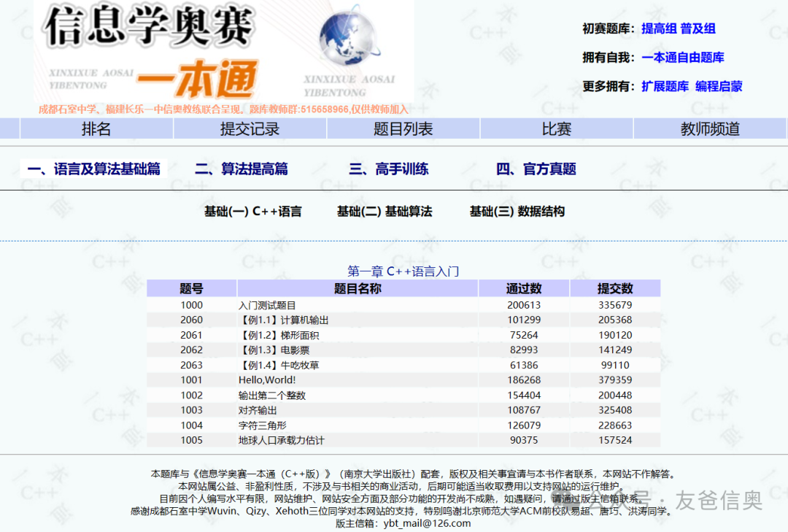Open problem 【例1.4】牛吃牧草

click(x=279, y=365)
